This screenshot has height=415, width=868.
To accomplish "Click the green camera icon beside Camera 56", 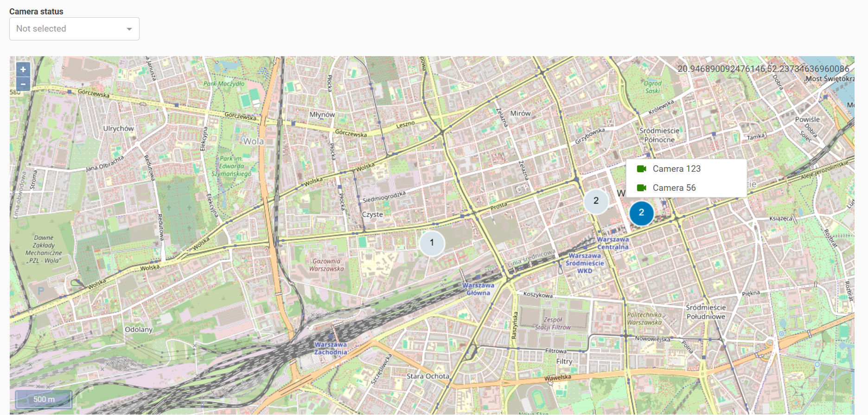I will [x=641, y=188].
